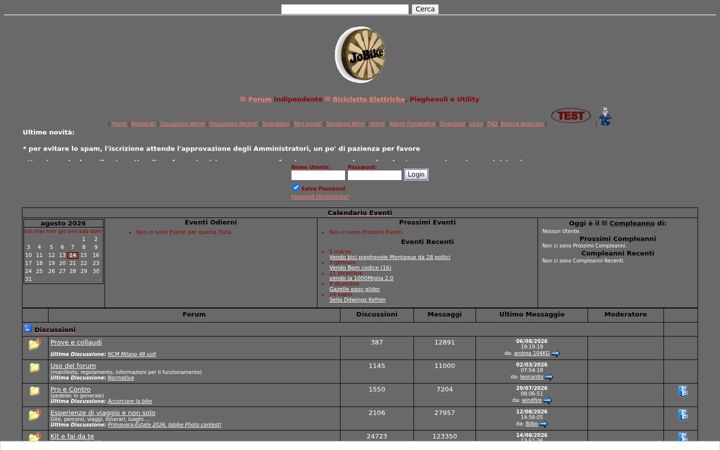Jump to last post arrow by Bilbo
Screen dimensions: 720x450
coord(543,424)
